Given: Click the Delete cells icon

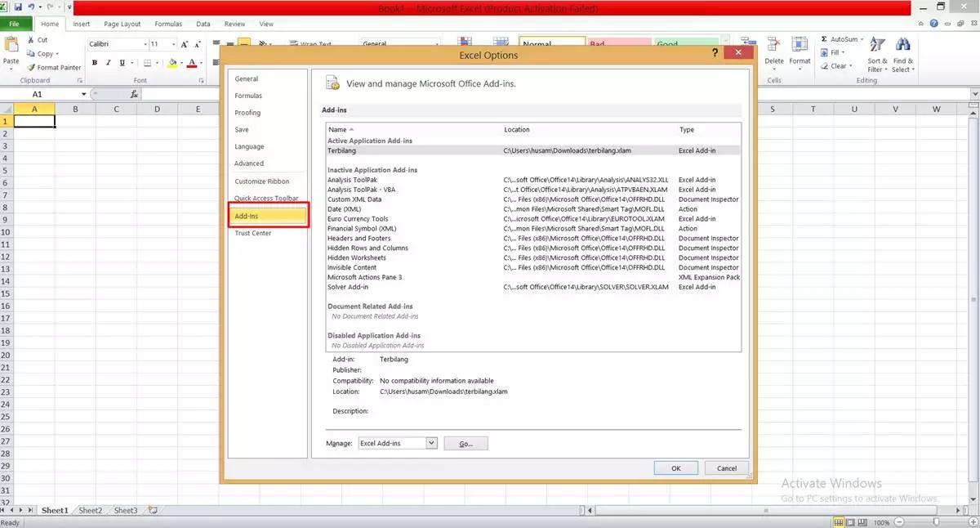Looking at the screenshot, I should pyautogui.click(x=773, y=45).
